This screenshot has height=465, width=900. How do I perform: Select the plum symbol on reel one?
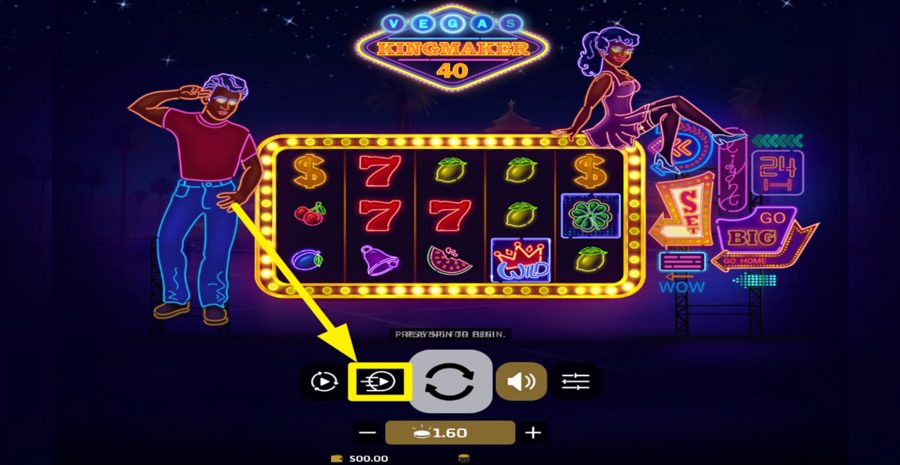pos(308,259)
